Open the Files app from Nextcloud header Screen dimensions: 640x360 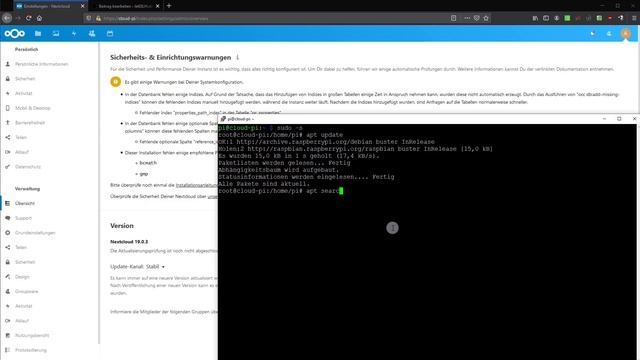(x=38, y=33)
